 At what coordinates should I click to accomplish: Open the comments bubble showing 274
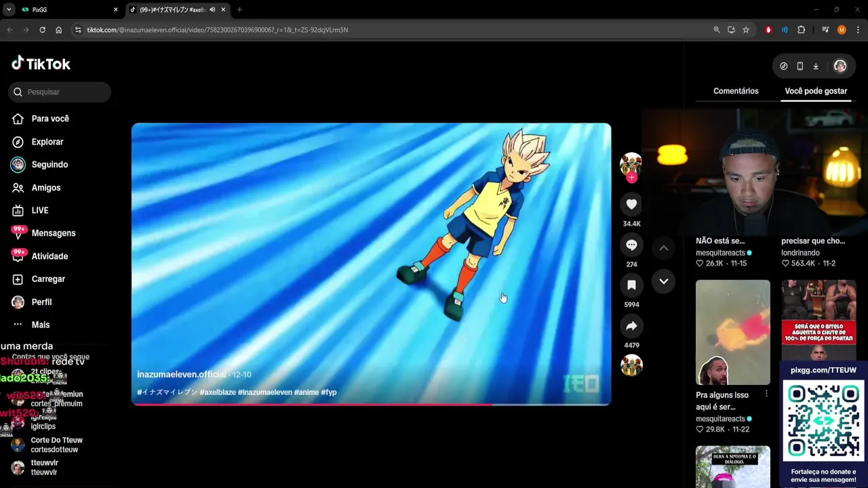[631, 245]
